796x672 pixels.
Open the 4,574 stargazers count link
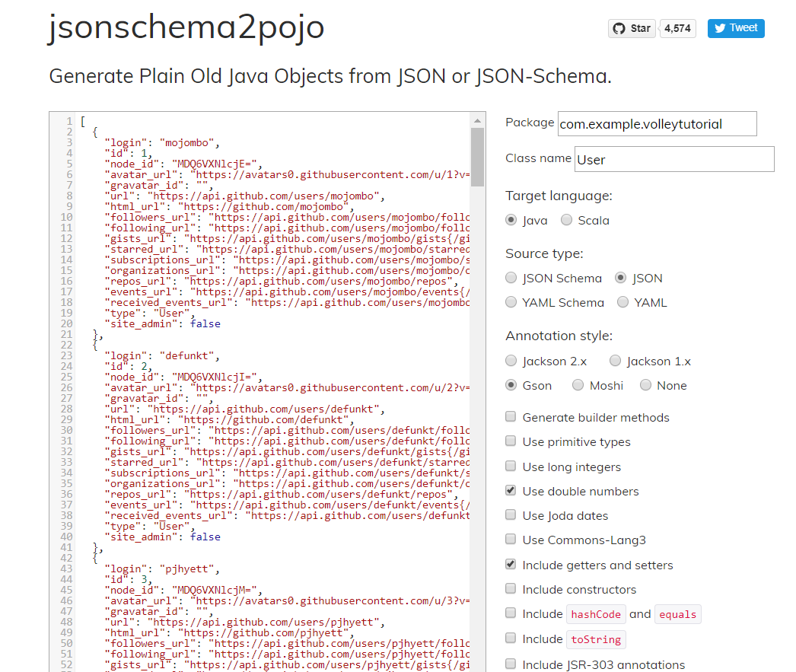(x=678, y=28)
